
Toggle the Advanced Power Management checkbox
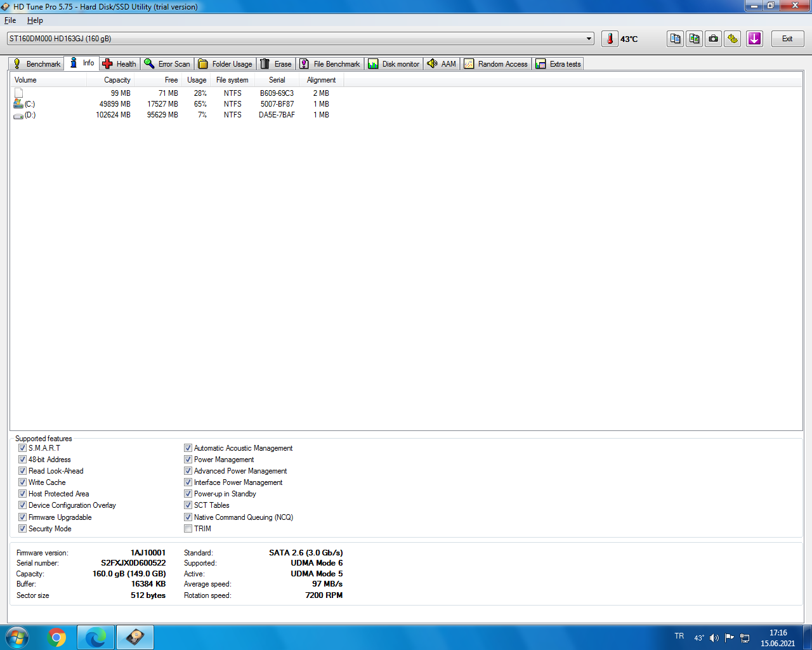tap(188, 471)
